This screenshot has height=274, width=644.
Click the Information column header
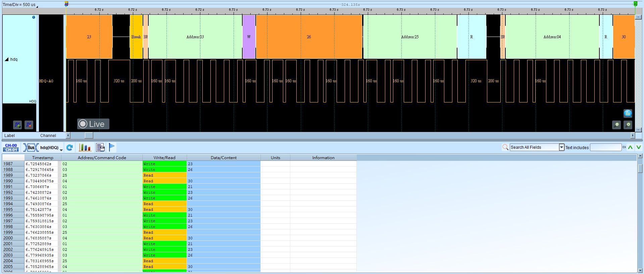pos(324,157)
